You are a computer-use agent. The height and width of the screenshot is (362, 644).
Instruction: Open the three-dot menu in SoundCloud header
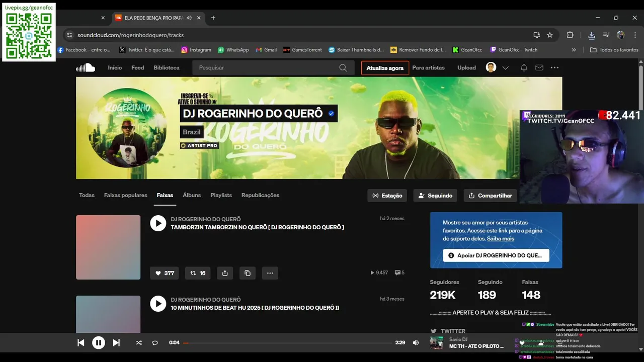point(554,68)
